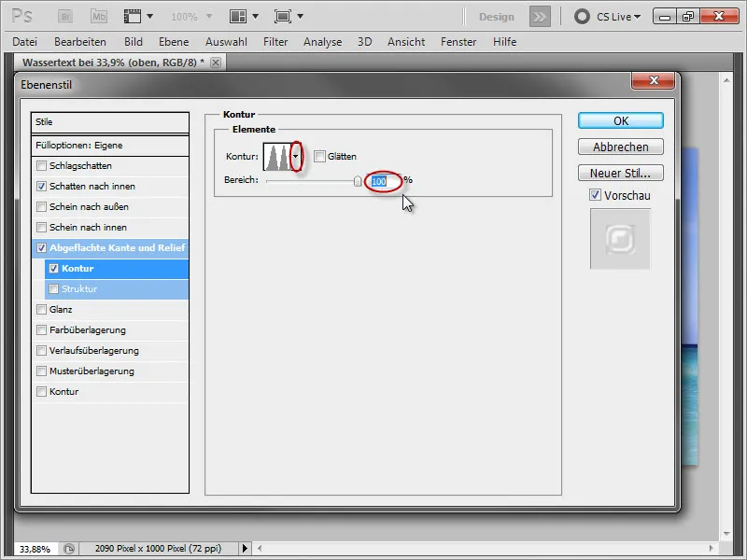Click the style preview thumbnail
The width and height of the screenshot is (747, 560).
point(620,239)
